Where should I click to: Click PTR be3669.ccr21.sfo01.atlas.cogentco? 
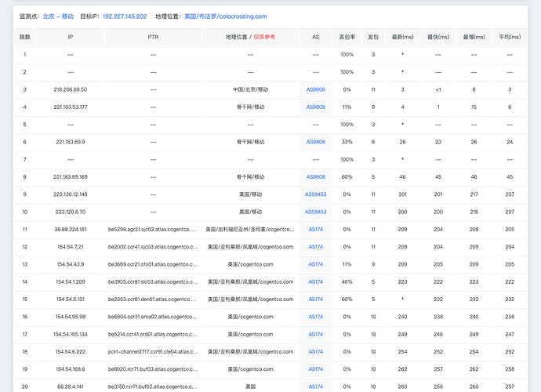click(x=153, y=264)
